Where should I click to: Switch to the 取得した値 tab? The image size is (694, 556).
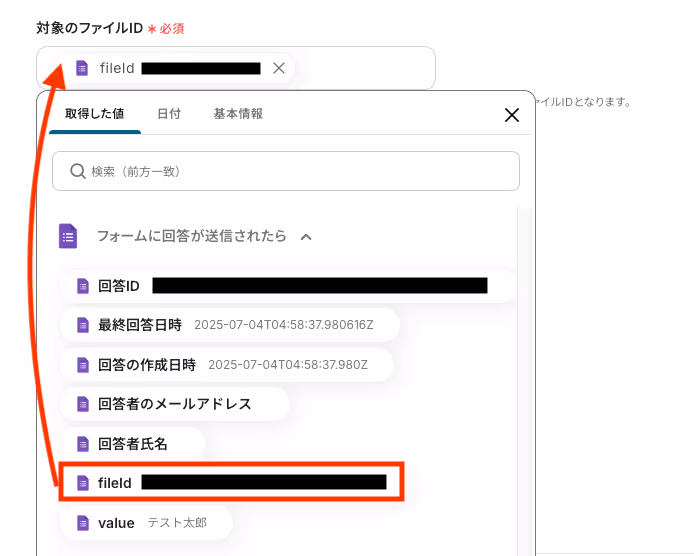pyautogui.click(x=95, y=114)
